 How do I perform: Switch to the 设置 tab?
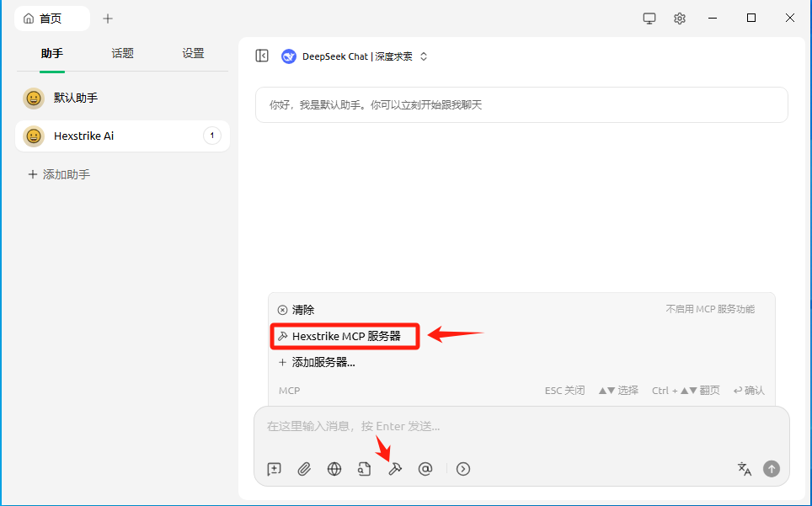point(193,52)
